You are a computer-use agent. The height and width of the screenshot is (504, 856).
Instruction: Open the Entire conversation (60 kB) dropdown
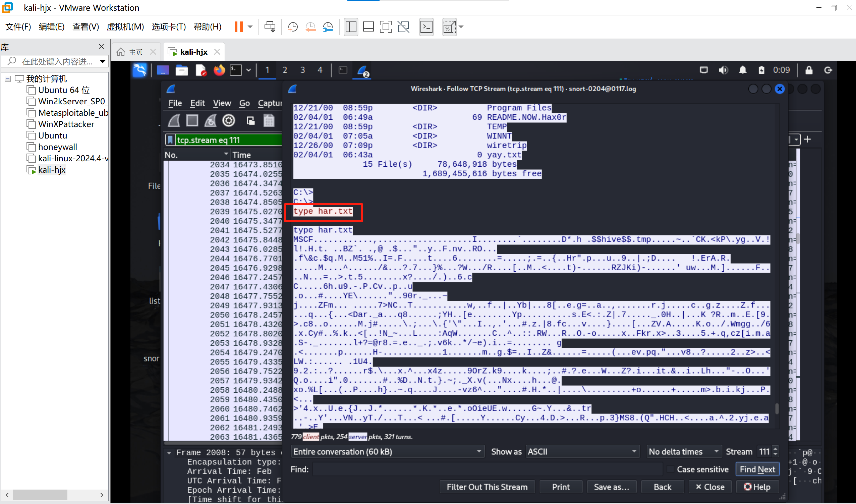point(387,452)
